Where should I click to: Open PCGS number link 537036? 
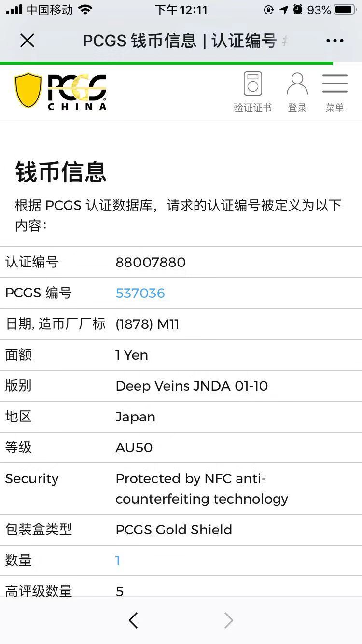(x=140, y=293)
